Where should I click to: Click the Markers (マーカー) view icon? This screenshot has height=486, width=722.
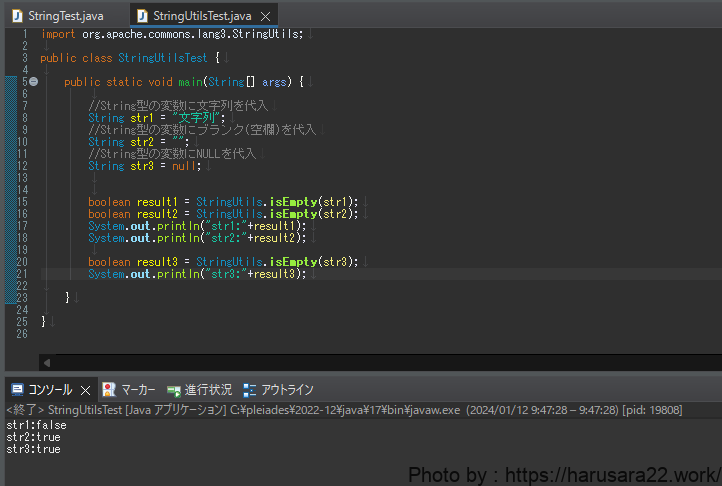[109, 390]
